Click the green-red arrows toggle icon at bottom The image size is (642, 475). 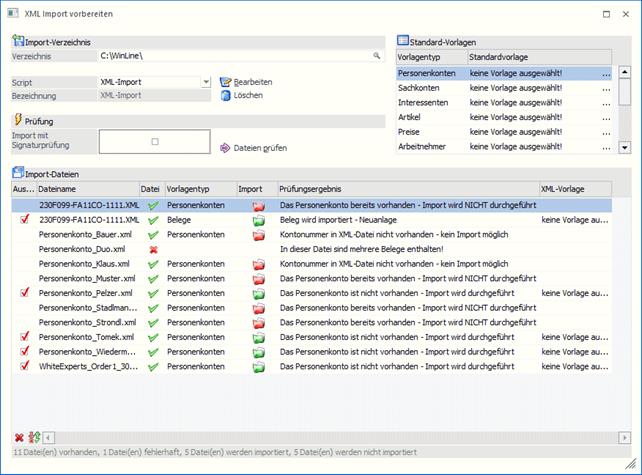[33, 437]
